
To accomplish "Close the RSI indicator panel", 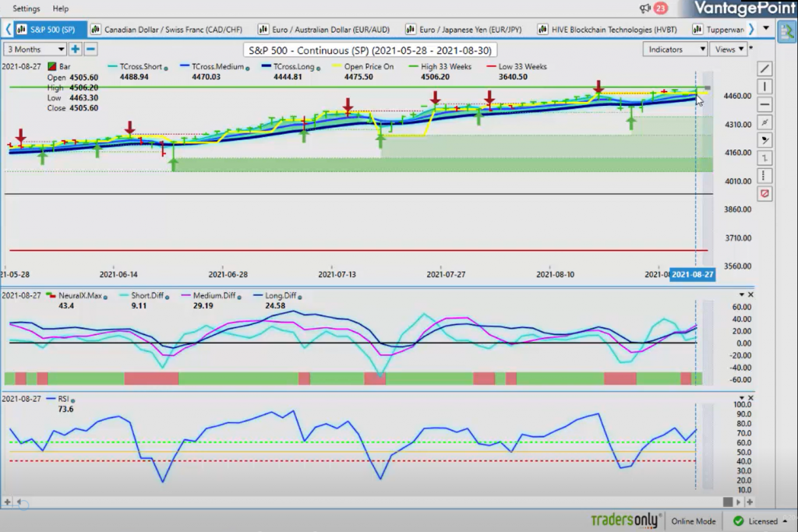I will click(750, 398).
